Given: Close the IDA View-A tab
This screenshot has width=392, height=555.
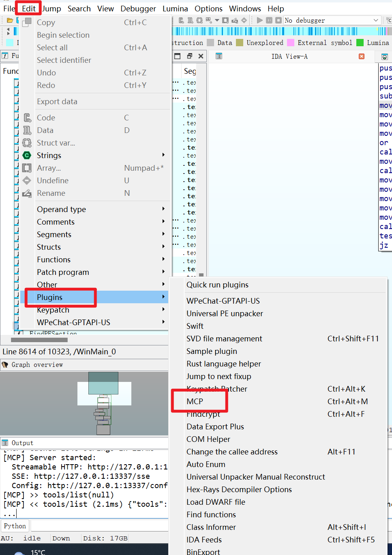Looking at the screenshot, I should coord(362,56).
